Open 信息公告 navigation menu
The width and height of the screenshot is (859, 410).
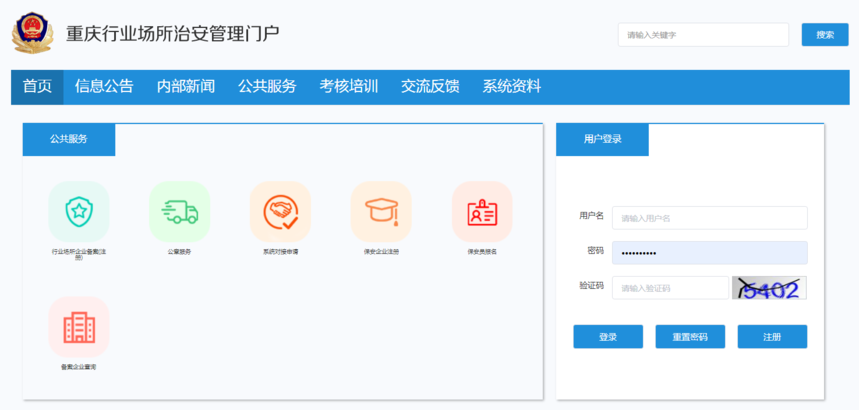pos(104,87)
